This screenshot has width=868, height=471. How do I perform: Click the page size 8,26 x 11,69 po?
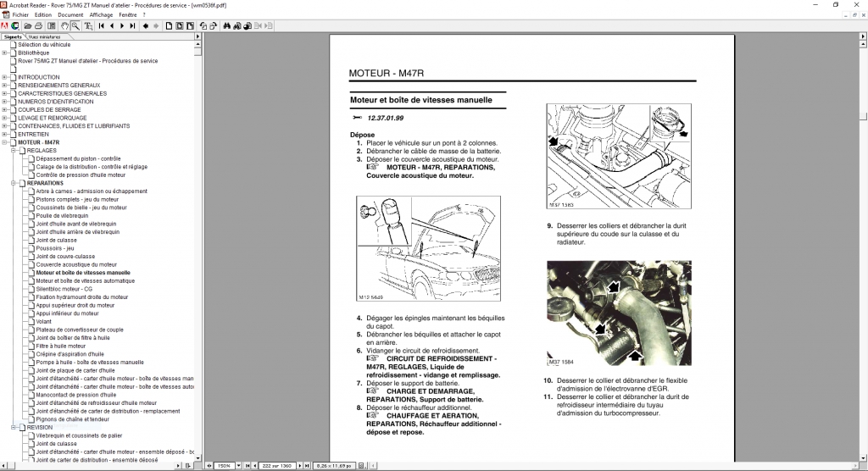[x=334, y=465]
